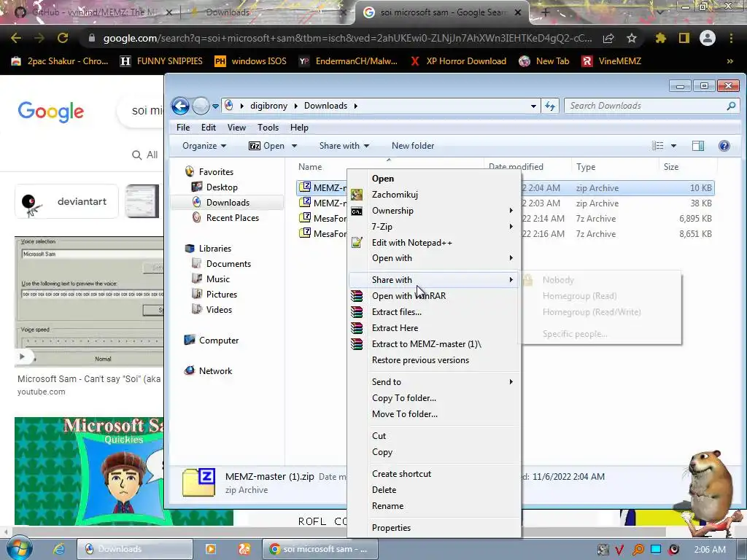Image resolution: width=747 pixels, height=560 pixels.
Task: Open the view options dropdown arrow
Action: [x=673, y=146]
